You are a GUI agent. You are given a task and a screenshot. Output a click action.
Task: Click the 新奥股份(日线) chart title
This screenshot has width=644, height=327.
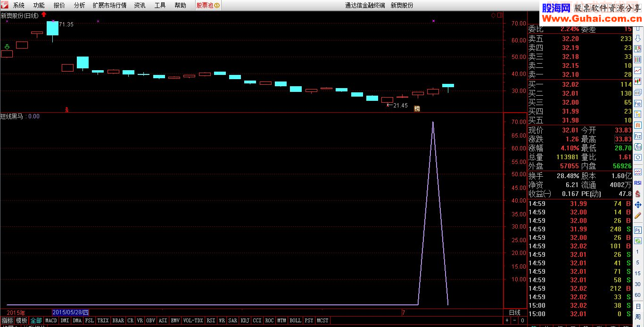point(20,16)
